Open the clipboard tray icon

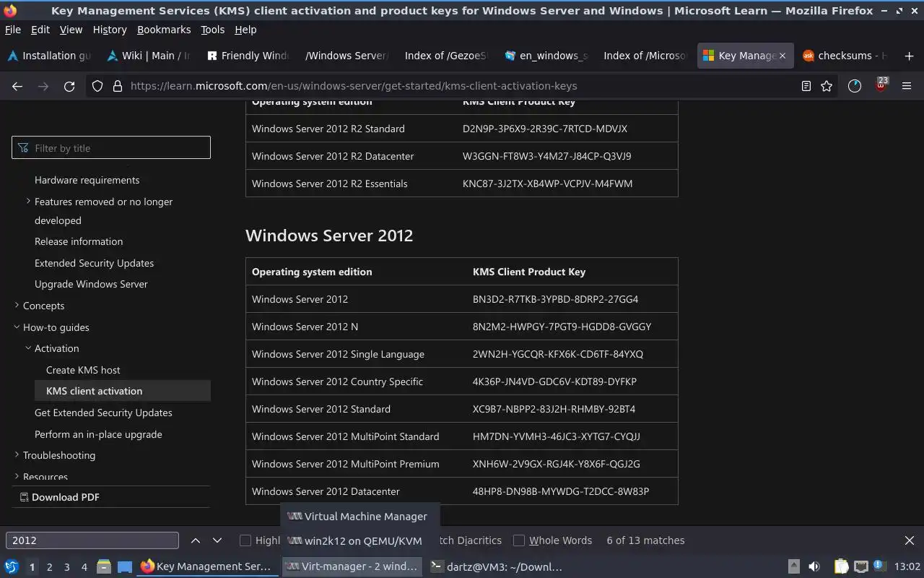(x=841, y=567)
